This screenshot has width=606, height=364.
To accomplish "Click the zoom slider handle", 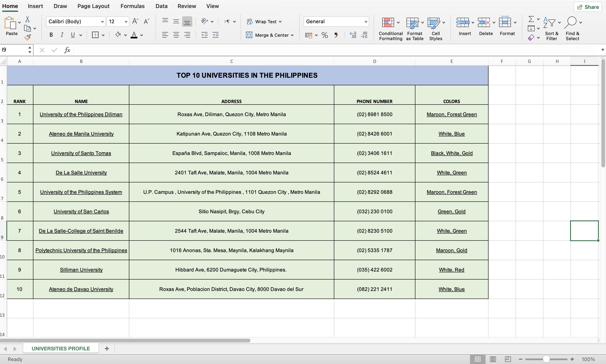I will [546, 359].
